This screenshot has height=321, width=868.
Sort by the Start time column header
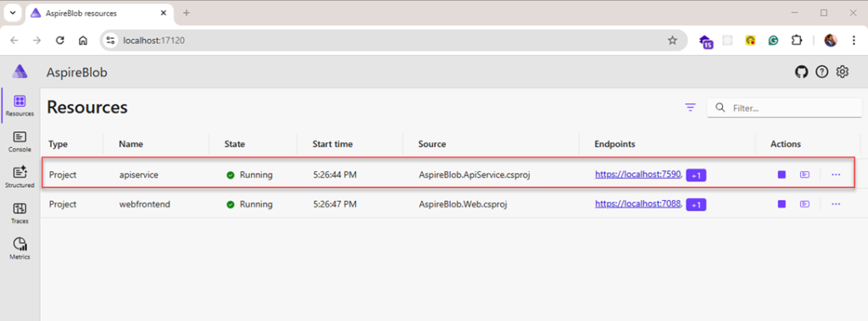tap(332, 144)
